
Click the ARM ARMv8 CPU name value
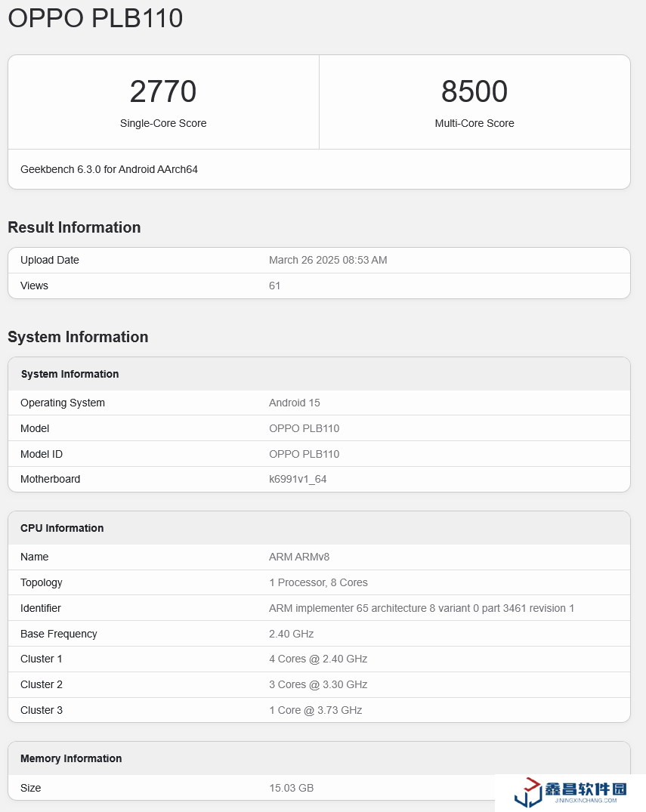tap(299, 557)
